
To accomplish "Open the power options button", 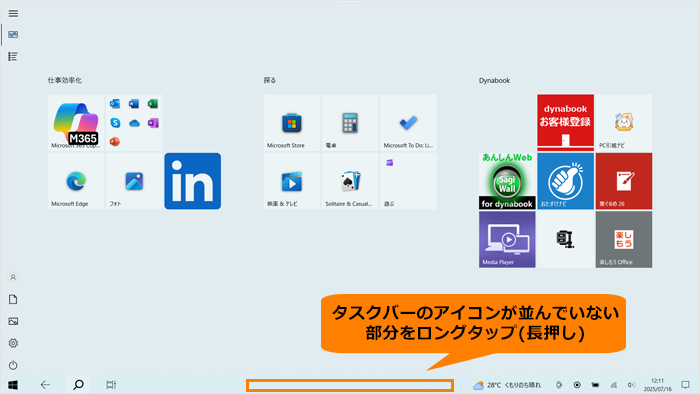I will coord(13,365).
